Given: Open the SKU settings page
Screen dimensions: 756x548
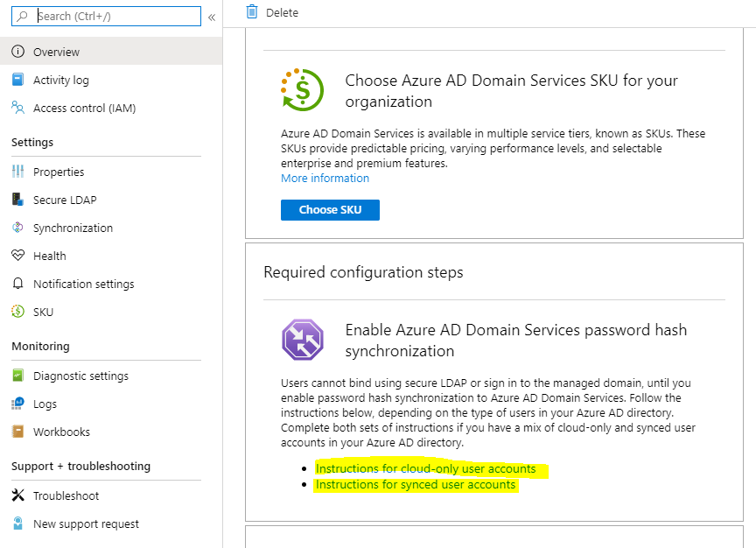Looking at the screenshot, I should pos(43,312).
